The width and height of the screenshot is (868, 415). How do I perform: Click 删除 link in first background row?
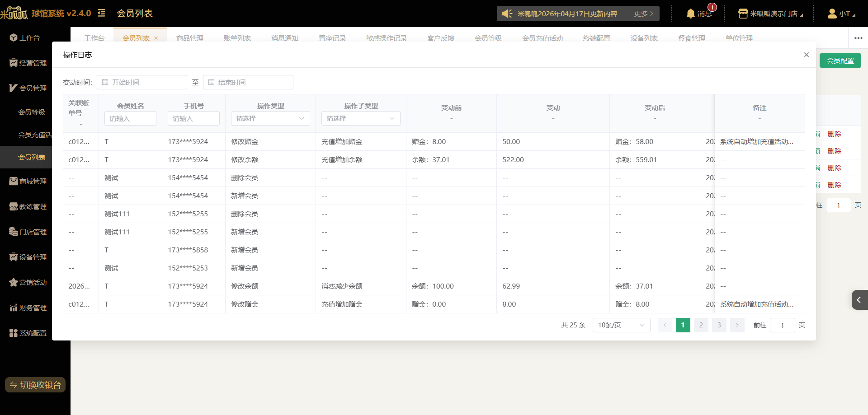click(834, 134)
